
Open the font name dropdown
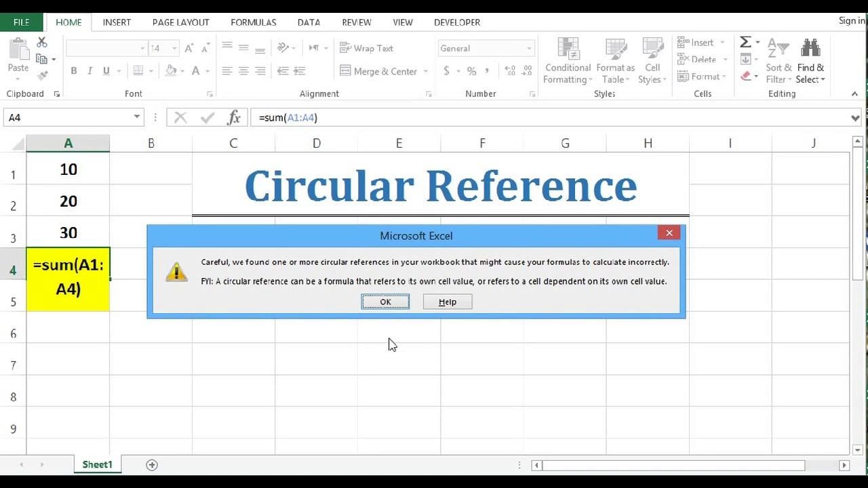[142, 48]
